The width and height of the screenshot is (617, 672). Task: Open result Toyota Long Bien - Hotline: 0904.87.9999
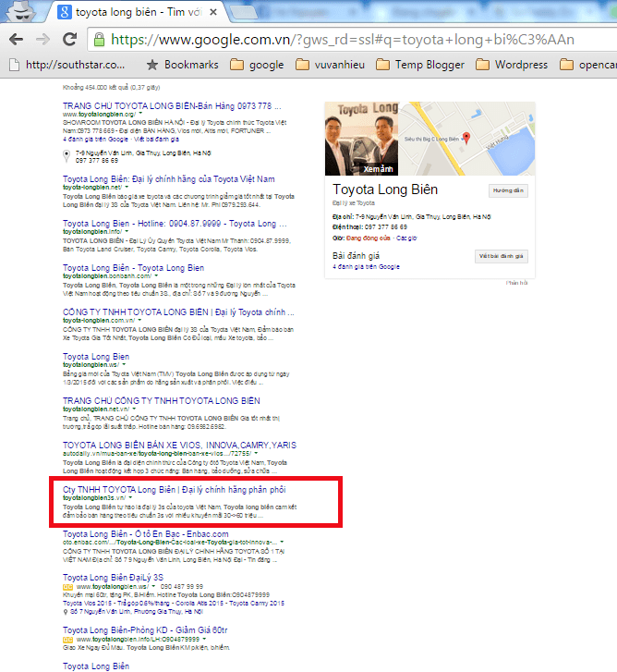175,224
